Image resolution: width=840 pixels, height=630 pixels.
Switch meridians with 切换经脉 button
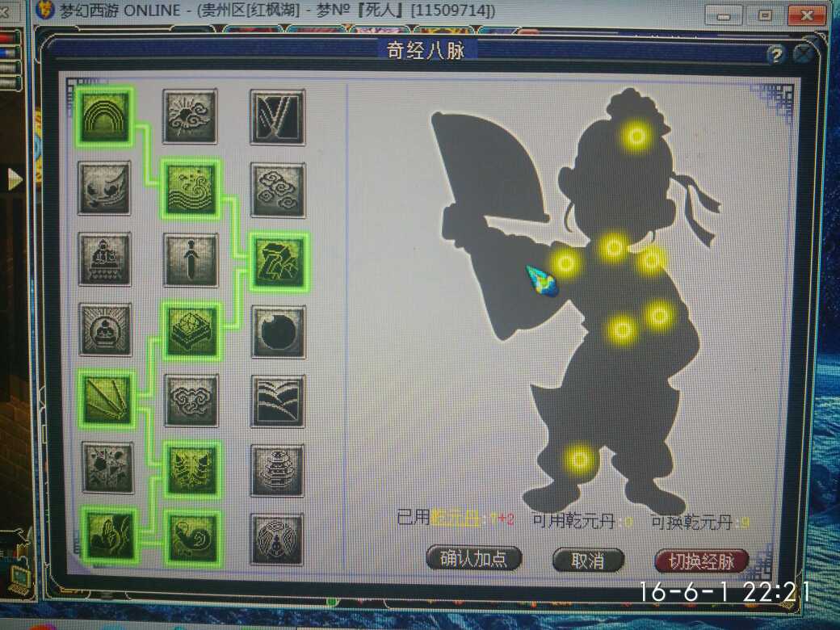coord(701,561)
